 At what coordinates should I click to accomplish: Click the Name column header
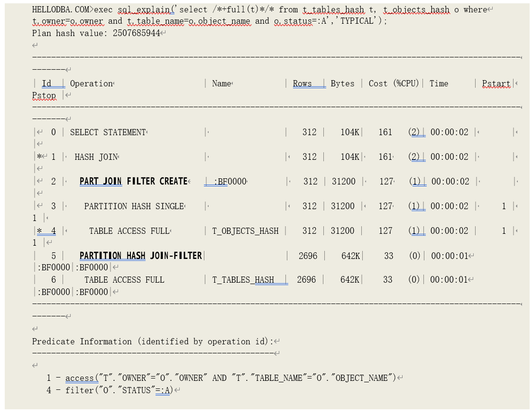(221, 83)
